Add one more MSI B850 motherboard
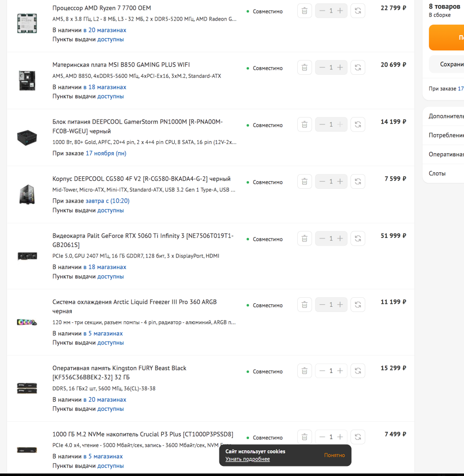464x476 pixels. click(x=340, y=67)
